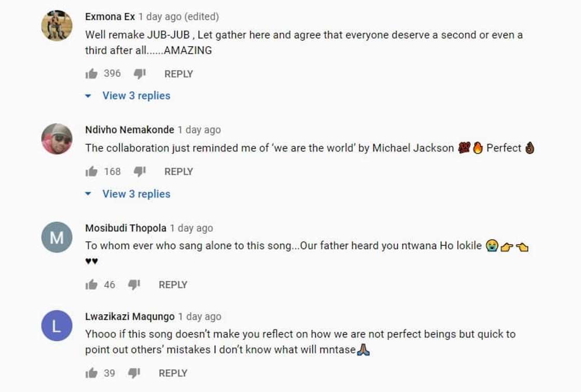Dislike Exmona Ex's comment
581x392 pixels.
click(x=140, y=74)
